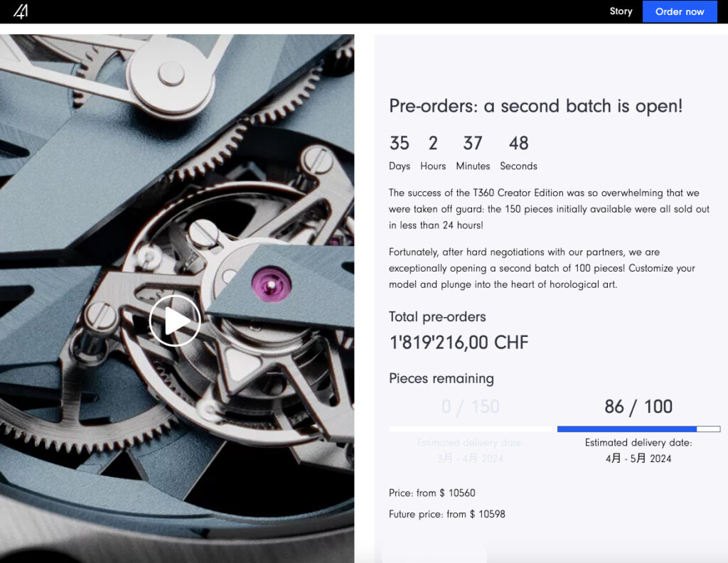This screenshot has width=728, height=563.
Task: Click the Pieces remaining label
Action: click(441, 378)
